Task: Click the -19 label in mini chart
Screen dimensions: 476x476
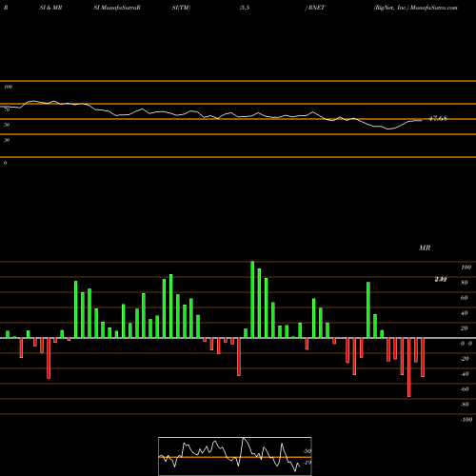Action: tap(307, 463)
